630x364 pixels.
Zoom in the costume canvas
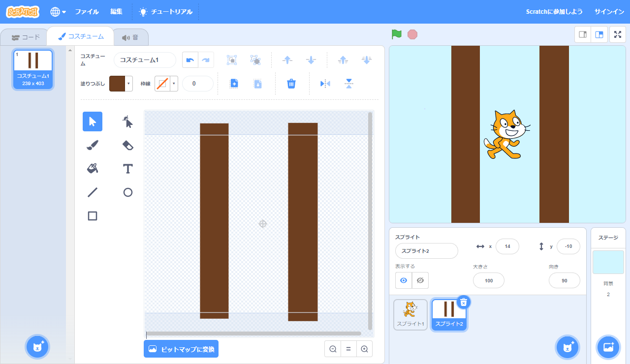pyautogui.click(x=364, y=349)
